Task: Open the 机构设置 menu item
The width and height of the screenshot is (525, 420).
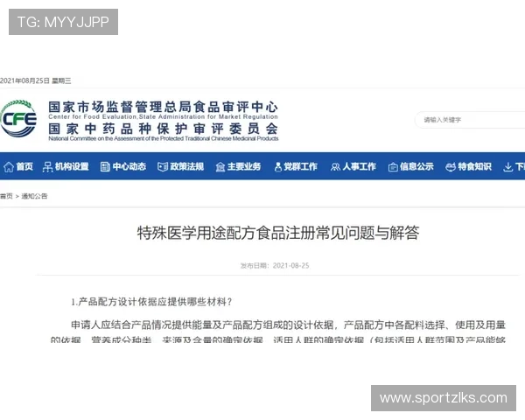Action: [72, 166]
